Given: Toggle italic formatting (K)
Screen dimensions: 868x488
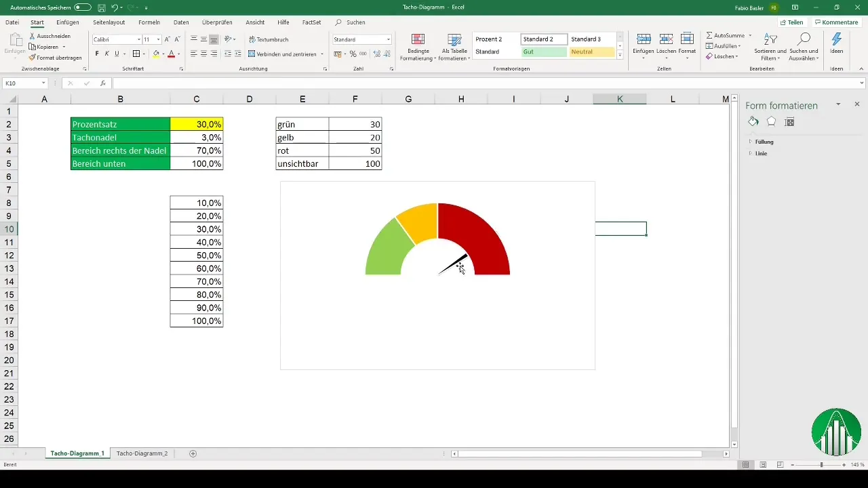Looking at the screenshot, I should pos(107,54).
